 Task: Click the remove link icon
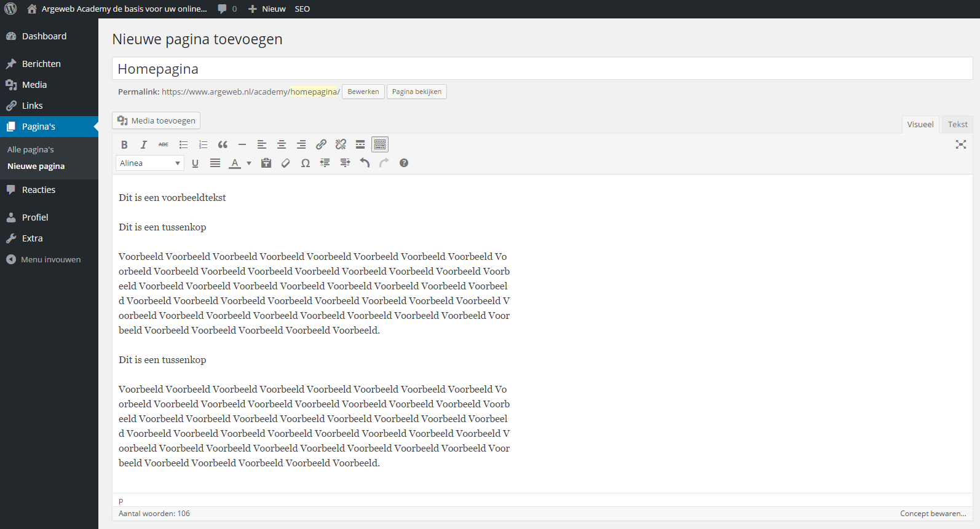pos(341,144)
